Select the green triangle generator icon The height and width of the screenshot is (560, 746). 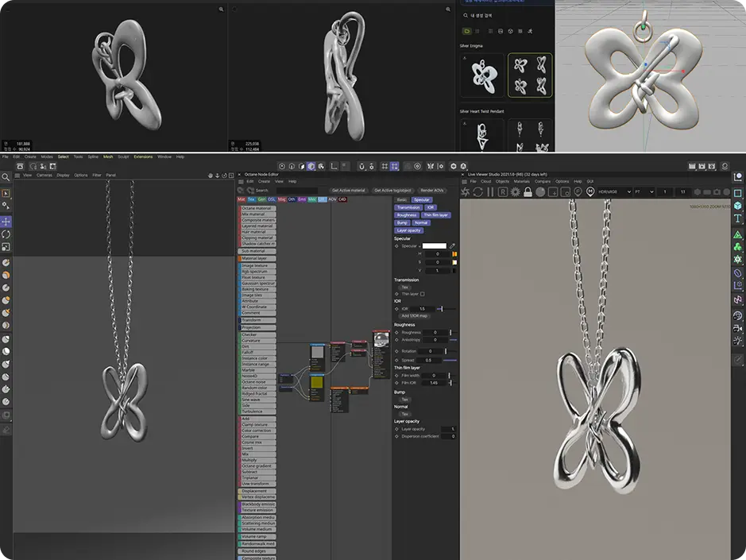tap(737, 234)
